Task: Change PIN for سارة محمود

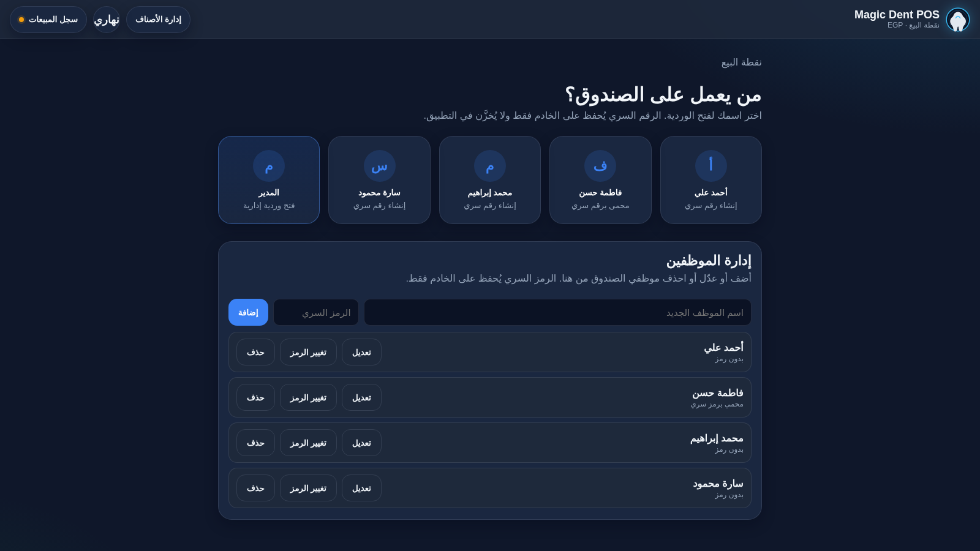Action: [x=308, y=488]
